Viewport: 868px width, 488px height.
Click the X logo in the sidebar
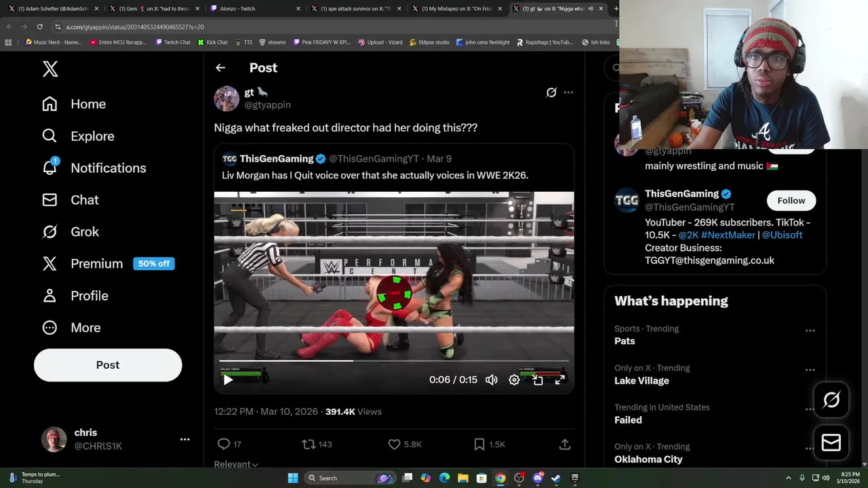[x=50, y=68]
